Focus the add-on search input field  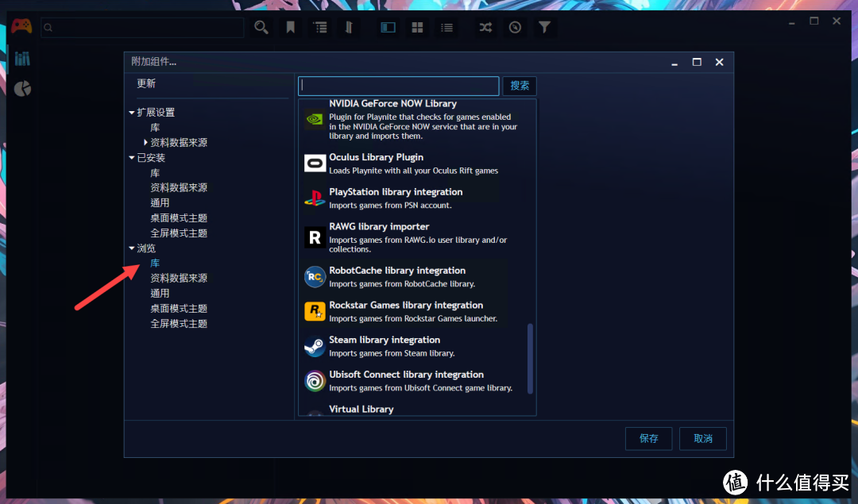point(398,86)
